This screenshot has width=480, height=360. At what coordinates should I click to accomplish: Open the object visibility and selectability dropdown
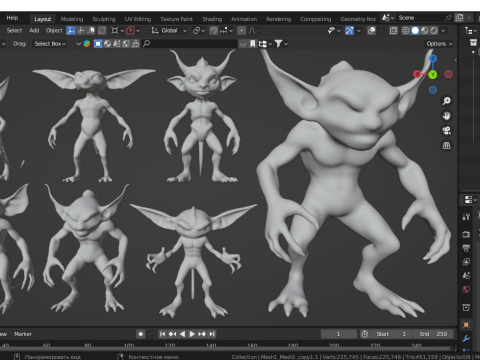(x=334, y=31)
